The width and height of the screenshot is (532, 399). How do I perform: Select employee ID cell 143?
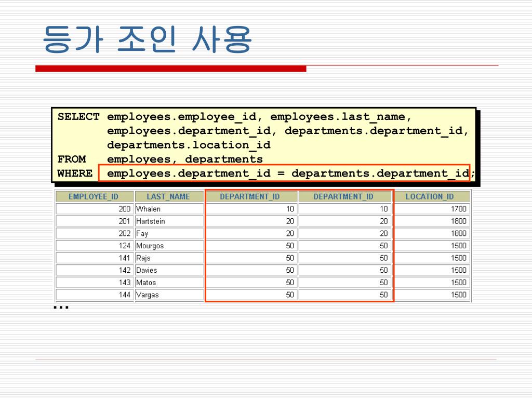pyautogui.click(x=95, y=282)
